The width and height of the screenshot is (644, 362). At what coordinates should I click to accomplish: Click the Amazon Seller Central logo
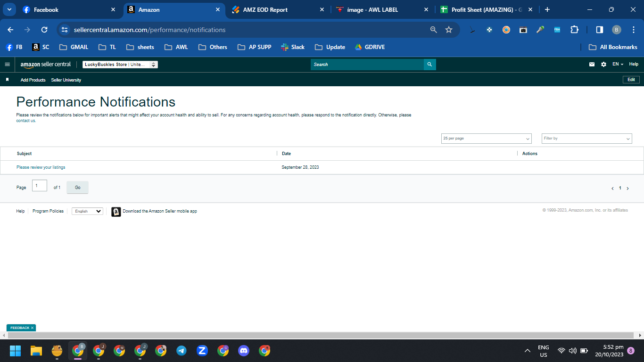tap(46, 65)
